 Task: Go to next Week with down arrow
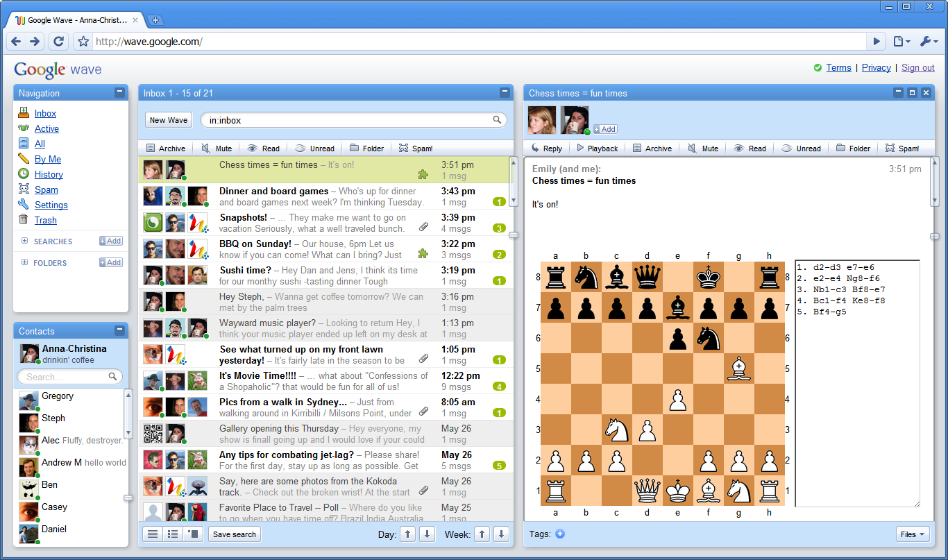click(501, 534)
